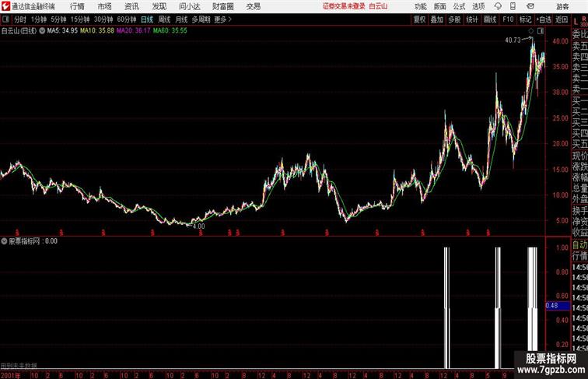
Task: Open the dropdown beside 股票指标网 indicator
Action: pyautogui.click(x=4, y=241)
